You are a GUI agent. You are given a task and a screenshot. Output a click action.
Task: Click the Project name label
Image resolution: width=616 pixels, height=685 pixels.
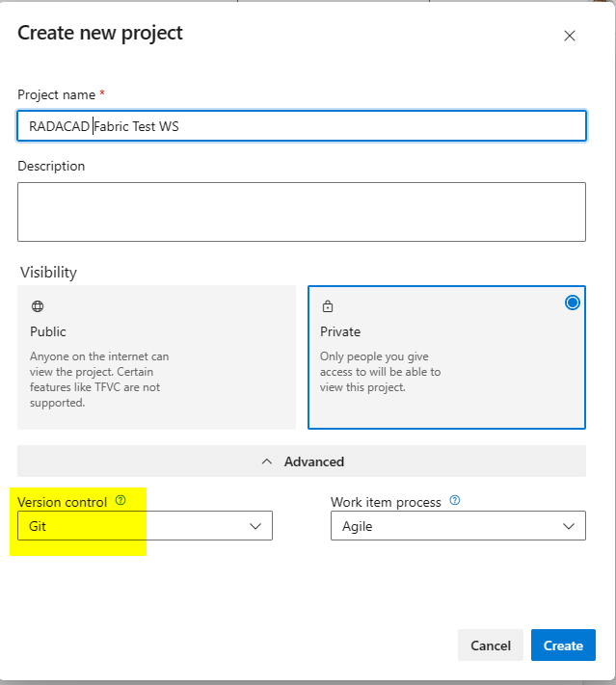point(56,94)
